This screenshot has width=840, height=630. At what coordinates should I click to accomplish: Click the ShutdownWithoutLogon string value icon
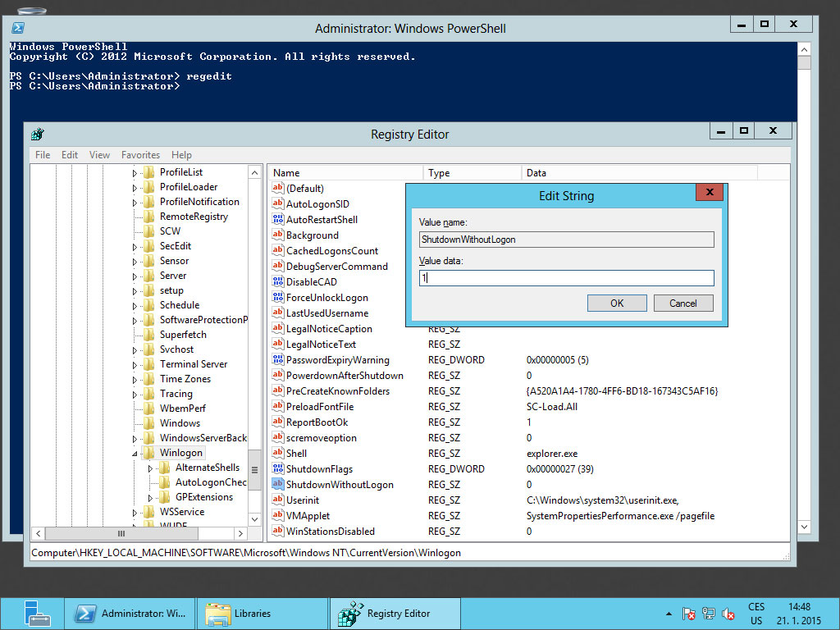click(277, 485)
